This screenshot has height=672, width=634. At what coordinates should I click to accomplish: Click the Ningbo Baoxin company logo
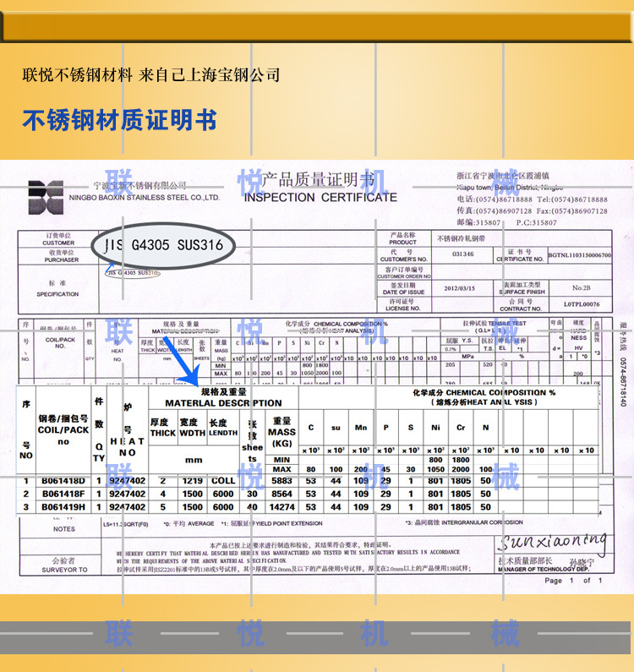coord(46,198)
